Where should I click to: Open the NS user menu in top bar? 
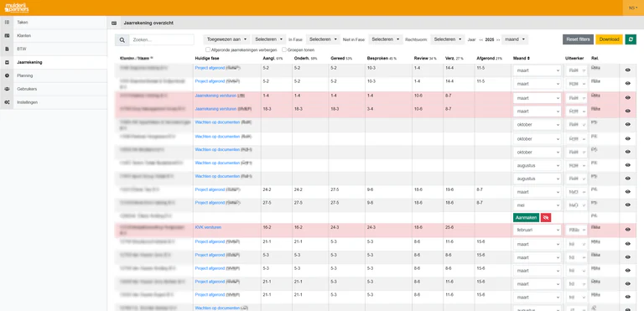click(633, 8)
